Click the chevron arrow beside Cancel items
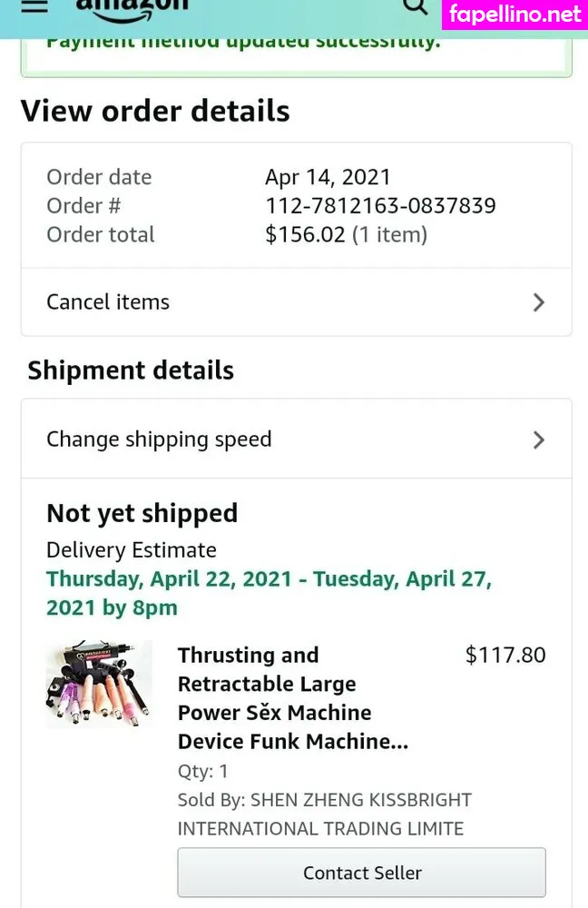This screenshot has width=588, height=908. pyautogui.click(x=538, y=302)
